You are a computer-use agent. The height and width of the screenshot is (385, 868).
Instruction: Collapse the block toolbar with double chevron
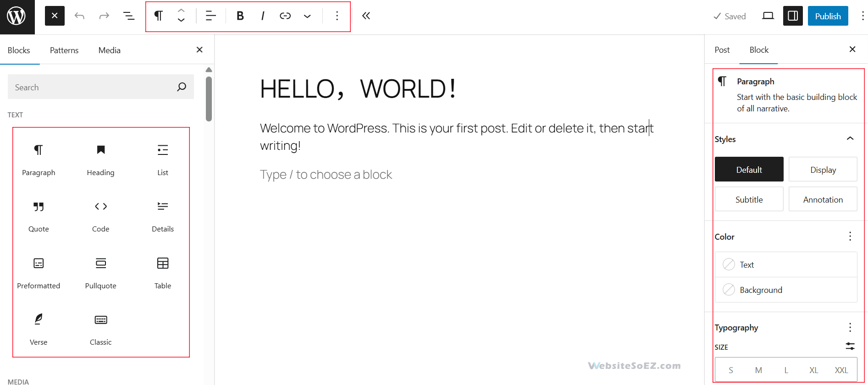coord(366,16)
